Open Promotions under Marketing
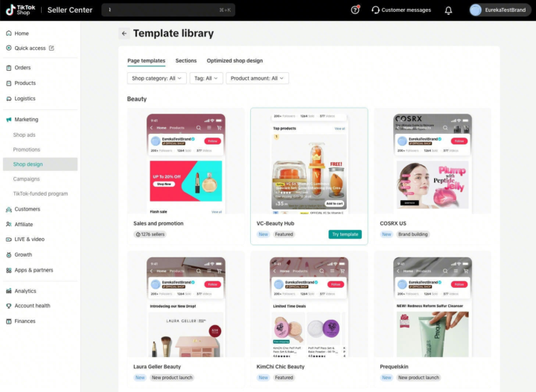Screen dimensions: 536x392 (27, 150)
